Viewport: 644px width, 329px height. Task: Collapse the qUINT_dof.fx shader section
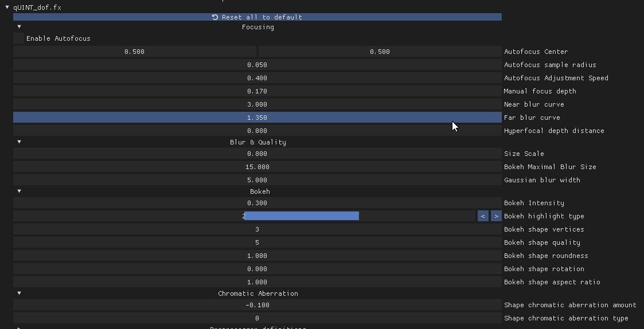7,7
